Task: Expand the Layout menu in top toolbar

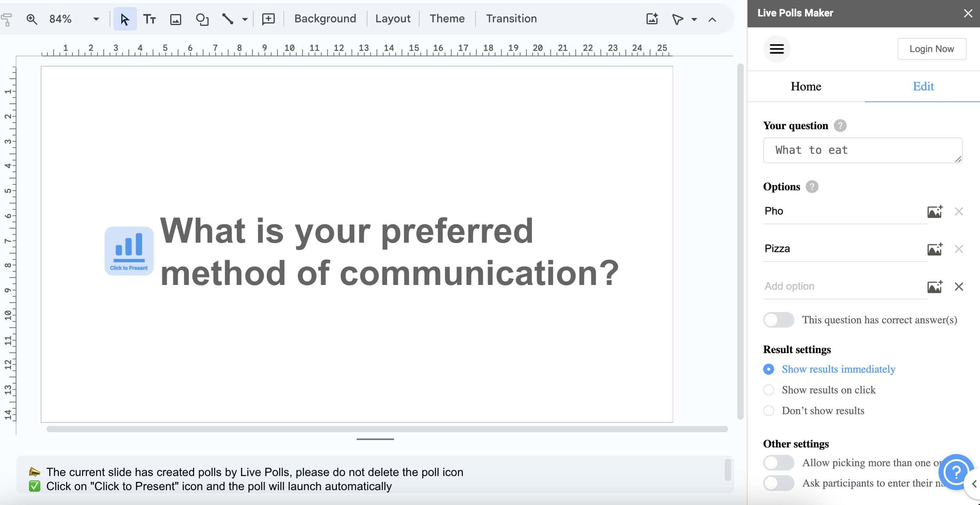Action: tap(393, 18)
